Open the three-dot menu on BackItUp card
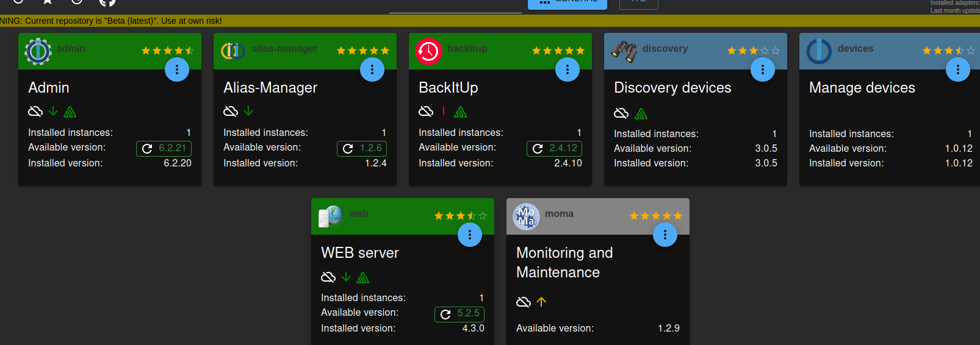Viewport: 980px width, 345px height. (x=567, y=69)
